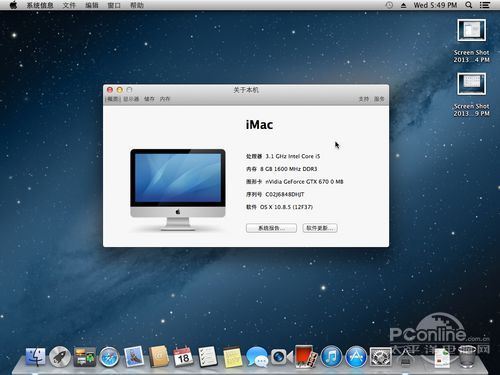
Task: Click the 软件更新… button
Action: coord(320,228)
